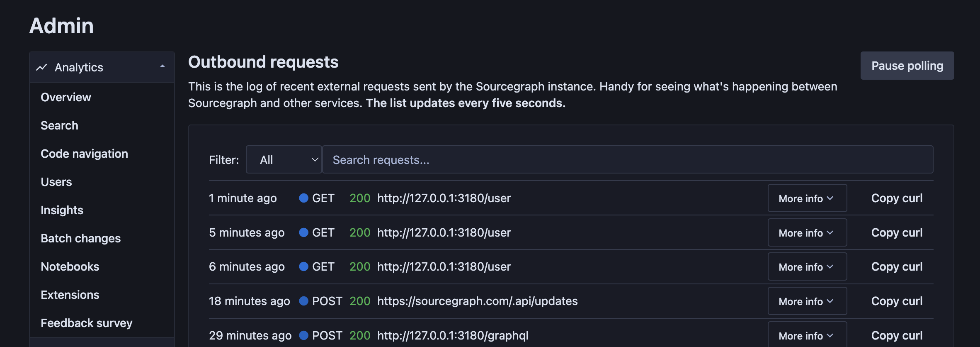Click the 200 status of the 5 minutes ago row

click(360, 232)
